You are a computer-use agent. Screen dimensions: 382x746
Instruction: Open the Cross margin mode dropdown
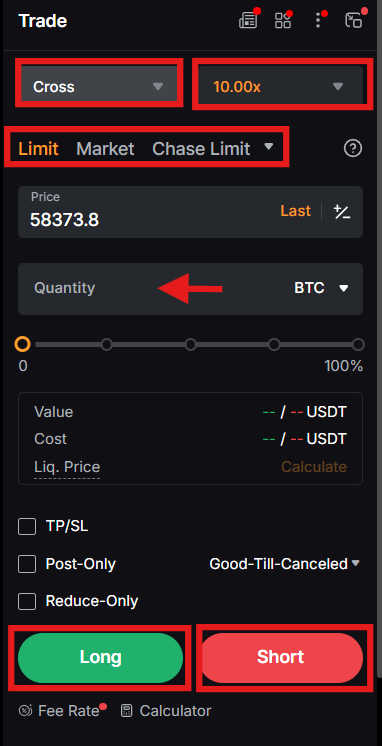pos(98,87)
